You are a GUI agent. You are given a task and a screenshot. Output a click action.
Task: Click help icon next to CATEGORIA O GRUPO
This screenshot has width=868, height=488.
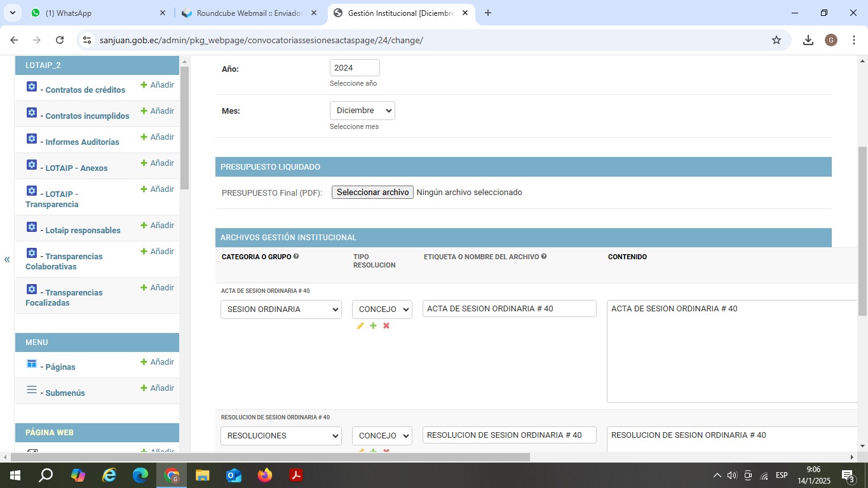(x=296, y=257)
